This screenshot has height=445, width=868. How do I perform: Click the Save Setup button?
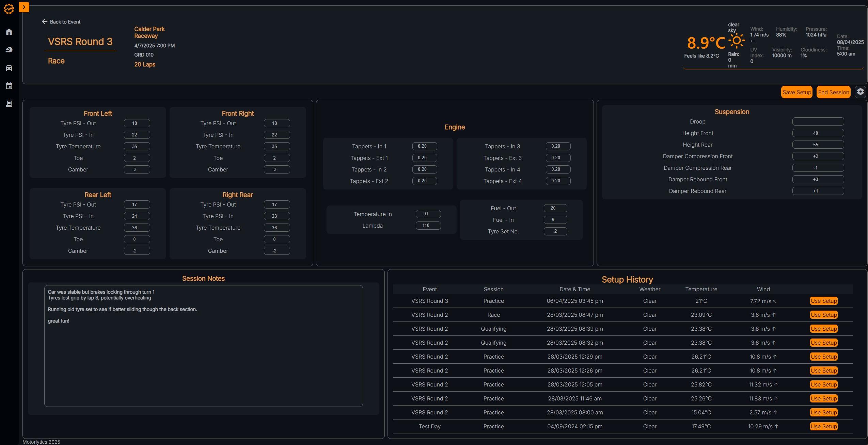pyautogui.click(x=796, y=92)
